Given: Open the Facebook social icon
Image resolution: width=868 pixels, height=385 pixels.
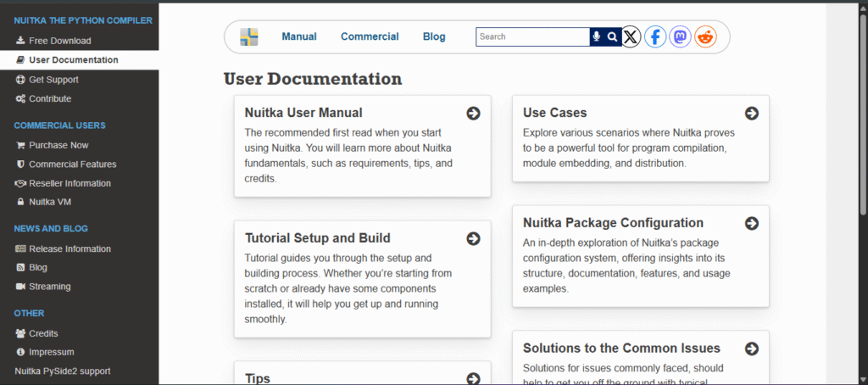Looking at the screenshot, I should tap(655, 37).
